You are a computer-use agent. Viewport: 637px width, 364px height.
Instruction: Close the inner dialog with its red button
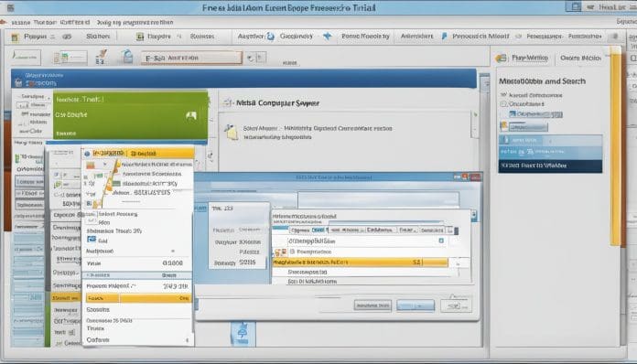pos(475,177)
